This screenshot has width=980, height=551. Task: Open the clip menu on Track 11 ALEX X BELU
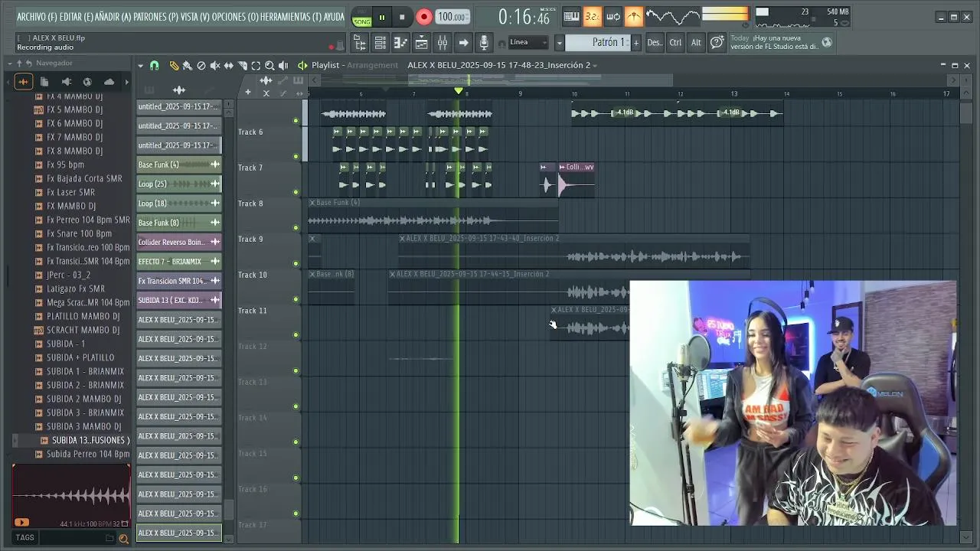click(554, 310)
